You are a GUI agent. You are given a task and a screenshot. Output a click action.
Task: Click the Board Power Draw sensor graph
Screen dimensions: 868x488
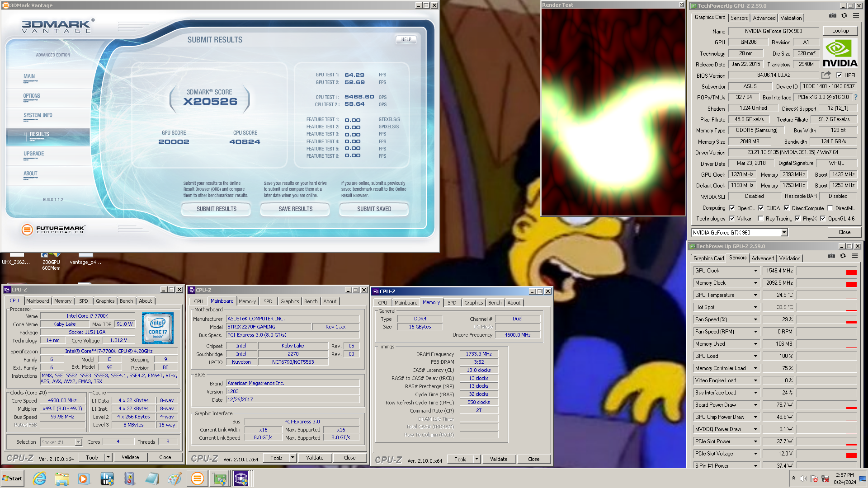[x=826, y=405]
